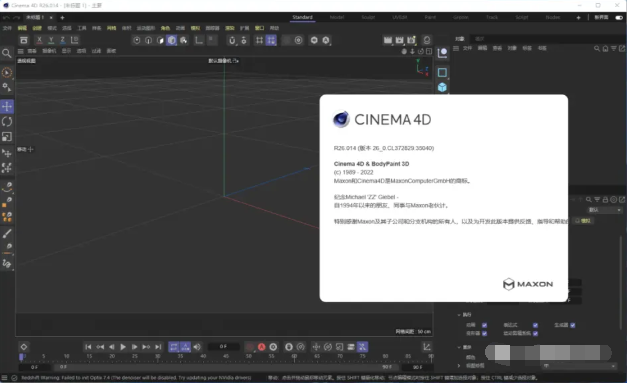The width and height of the screenshot is (628, 383).
Task: Switch to the Paint layout tab
Action: coord(430,17)
